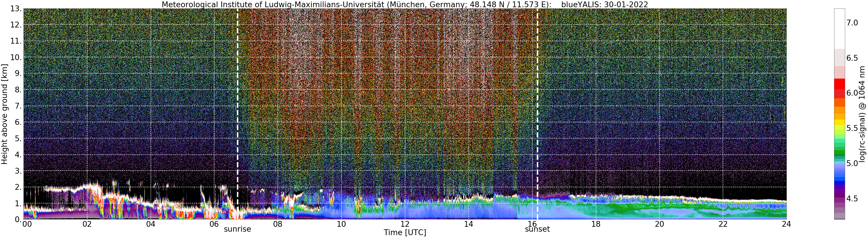This screenshot has width=868, height=238.
Task: Click time axis tick label '14'
Action: click(469, 224)
